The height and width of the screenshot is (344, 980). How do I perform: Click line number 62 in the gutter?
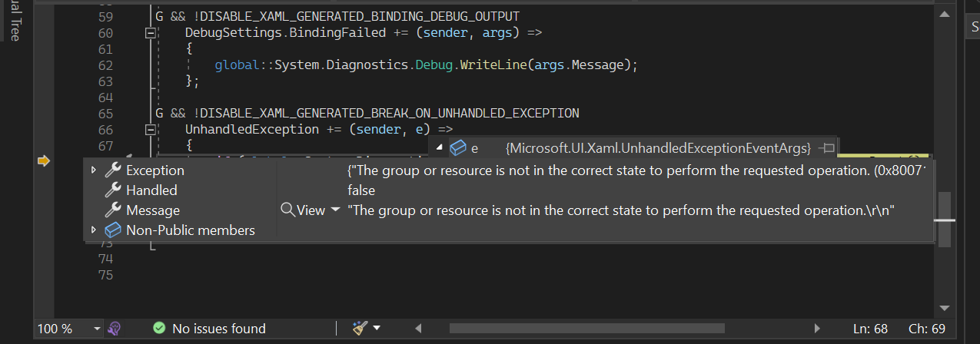tap(106, 65)
